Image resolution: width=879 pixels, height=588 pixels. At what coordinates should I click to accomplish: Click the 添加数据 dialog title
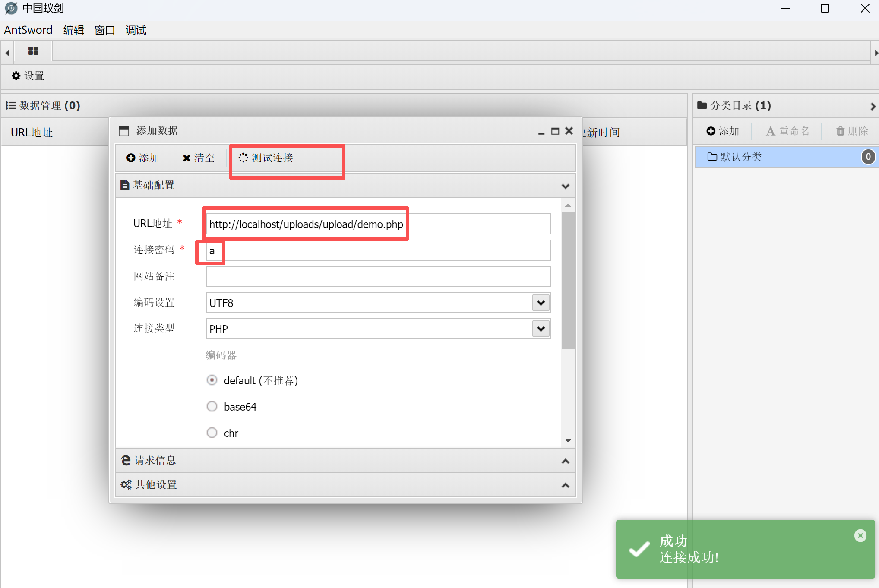(157, 131)
